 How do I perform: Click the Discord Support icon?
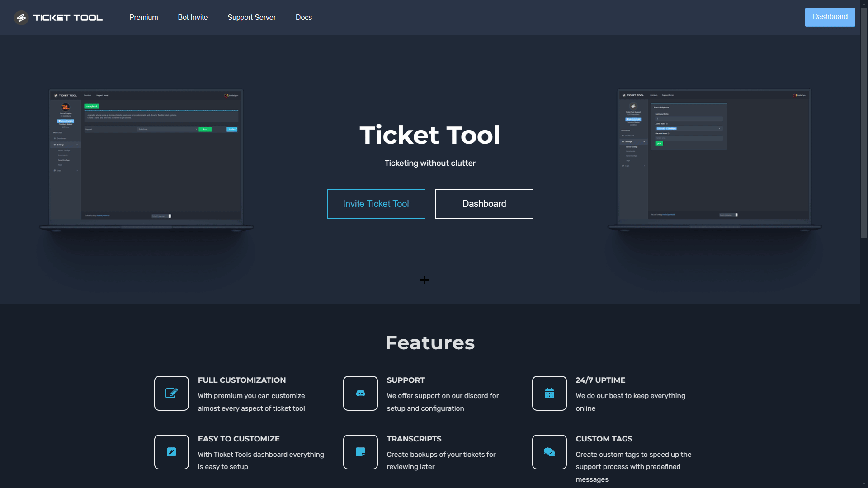360,393
